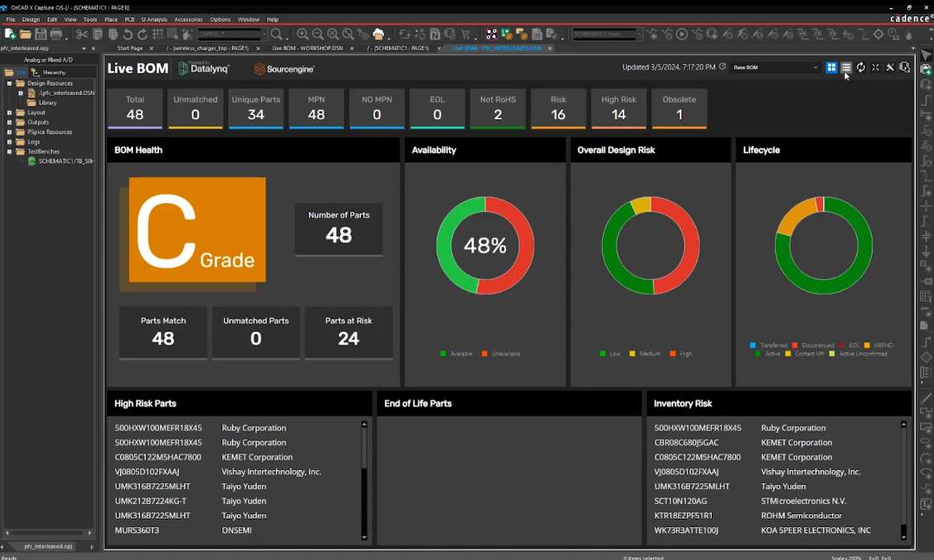
Task: Switch Live BOM to list view
Action: (x=846, y=67)
